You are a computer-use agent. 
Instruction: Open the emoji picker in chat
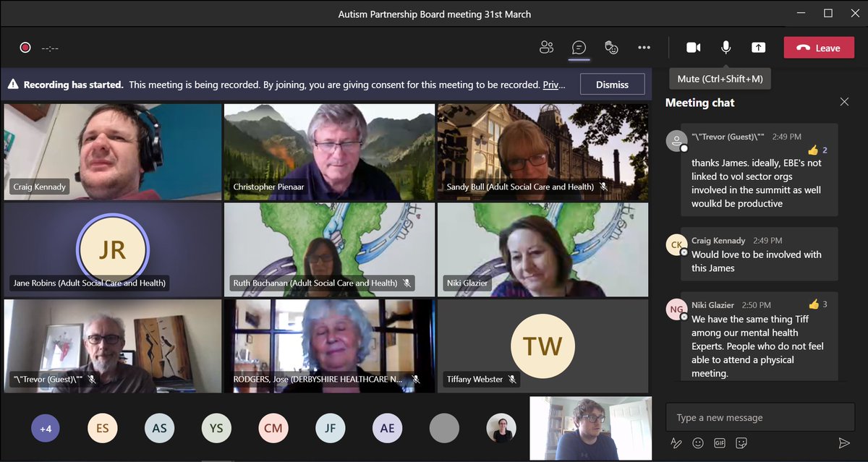[x=698, y=442]
